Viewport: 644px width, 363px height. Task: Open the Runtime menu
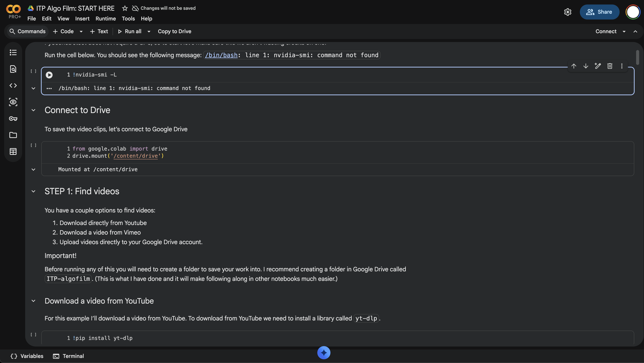click(x=105, y=19)
